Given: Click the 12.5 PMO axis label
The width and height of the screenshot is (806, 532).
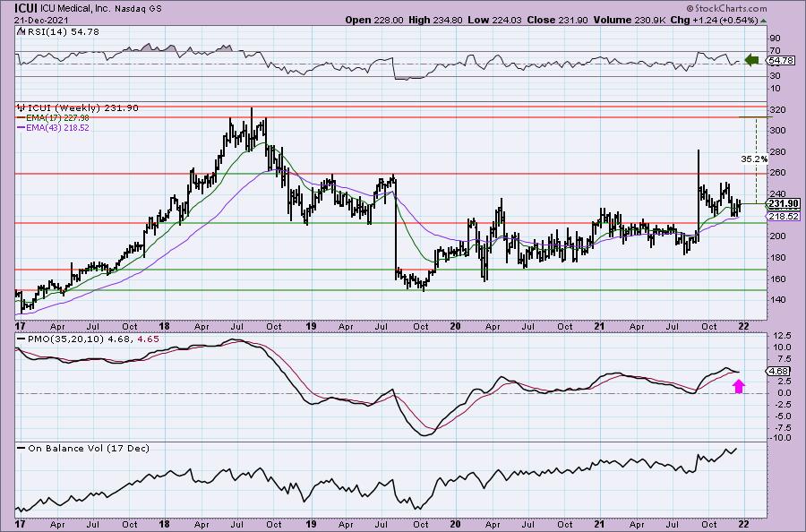Looking at the screenshot, I should 781,336.
